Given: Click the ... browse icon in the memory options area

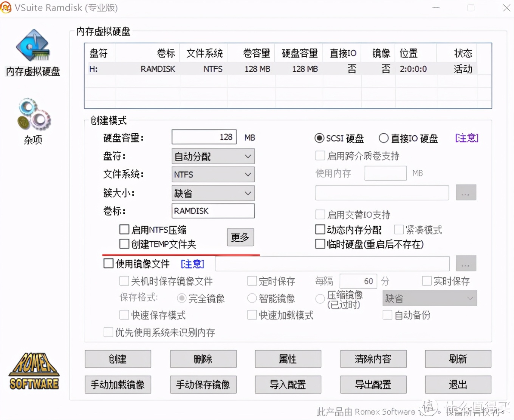Looking at the screenshot, I should click(466, 192).
